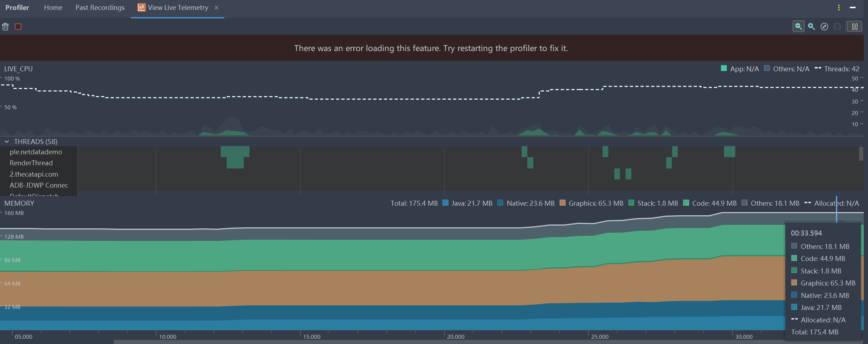Reset timeline zoom with circular arrow icon
The width and height of the screenshot is (868, 344).
[824, 26]
